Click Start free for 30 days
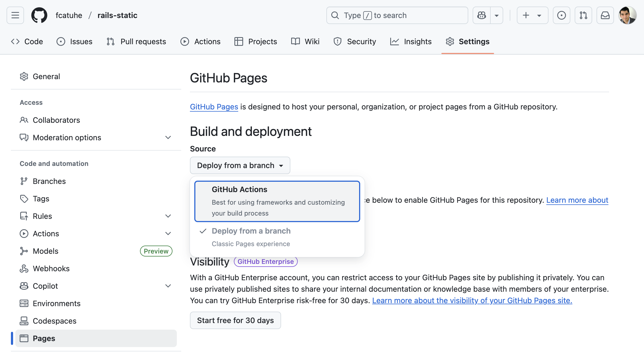This screenshot has height=355, width=644. coord(235,320)
